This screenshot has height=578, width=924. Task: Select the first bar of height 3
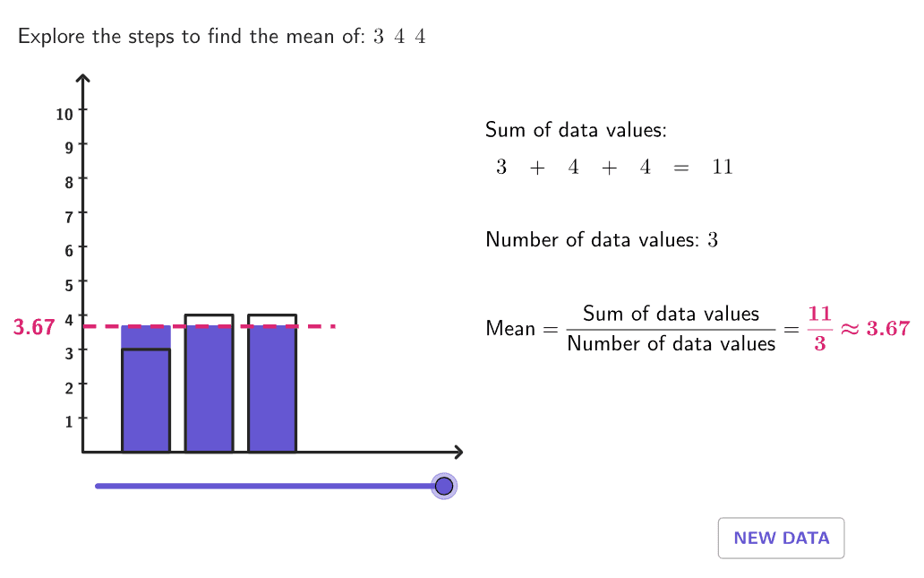click(146, 401)
